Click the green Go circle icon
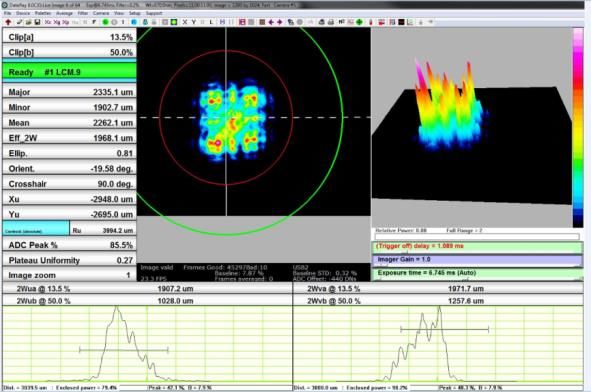Viewport: 591px width, 392px height. [x=106, y=22]
